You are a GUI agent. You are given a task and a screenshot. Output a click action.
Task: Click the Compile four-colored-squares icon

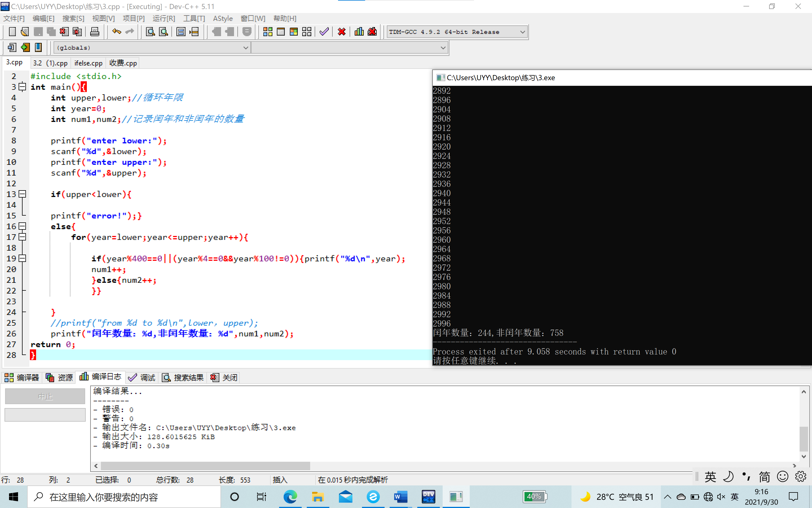click(x=268, y=32)
